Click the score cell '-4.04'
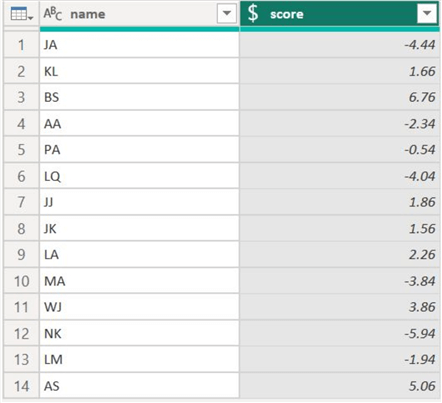This screenshot has height=403, width=442. point(340,176)
